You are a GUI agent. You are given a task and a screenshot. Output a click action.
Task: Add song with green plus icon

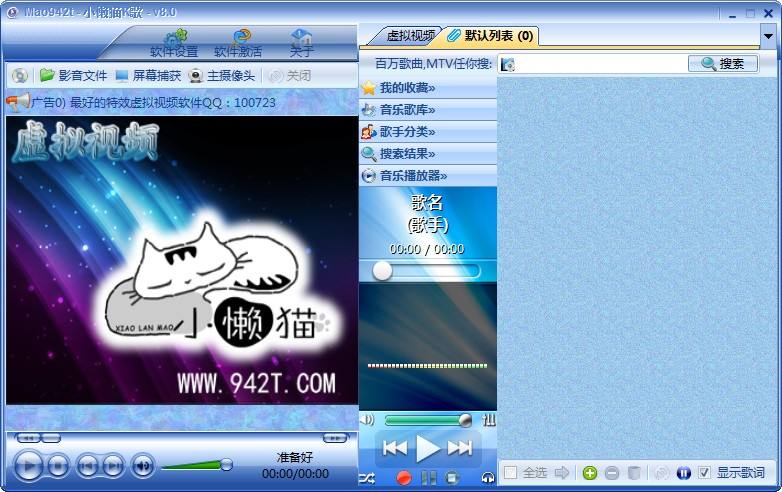point(590,473)
